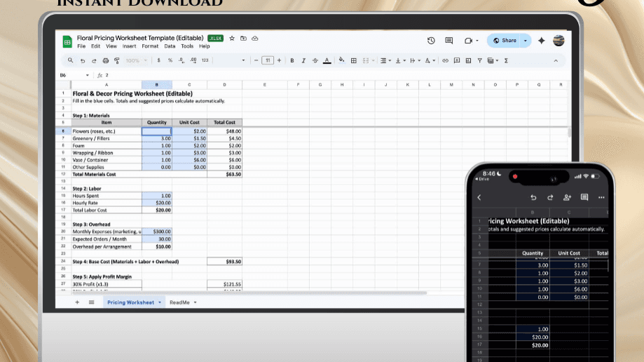Screen dimensions: 644x362
Task: Click the font size field showing 11
Action: pyautogui.click(x=268, y=60)
